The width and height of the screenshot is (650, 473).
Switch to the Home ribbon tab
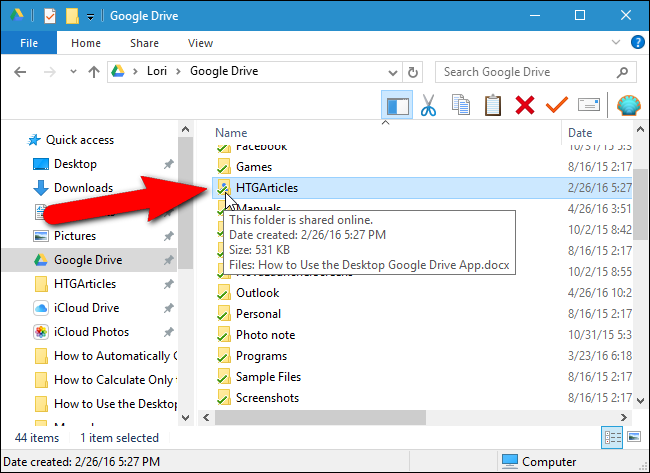86,43
